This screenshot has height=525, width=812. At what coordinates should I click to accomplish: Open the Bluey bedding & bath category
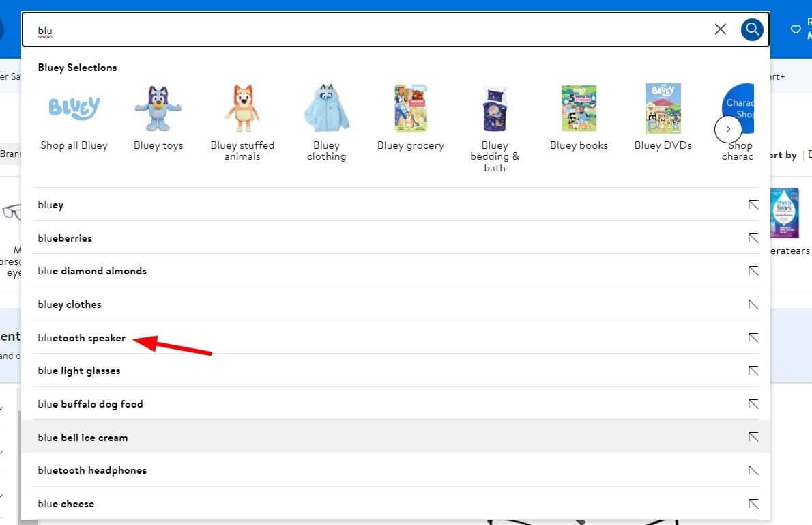point(494,108)
